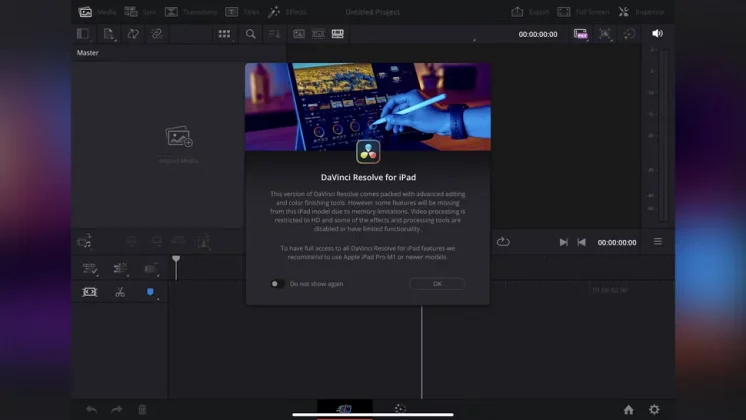Open project settings gear icon
746x420 pixels.
point(654,409)
